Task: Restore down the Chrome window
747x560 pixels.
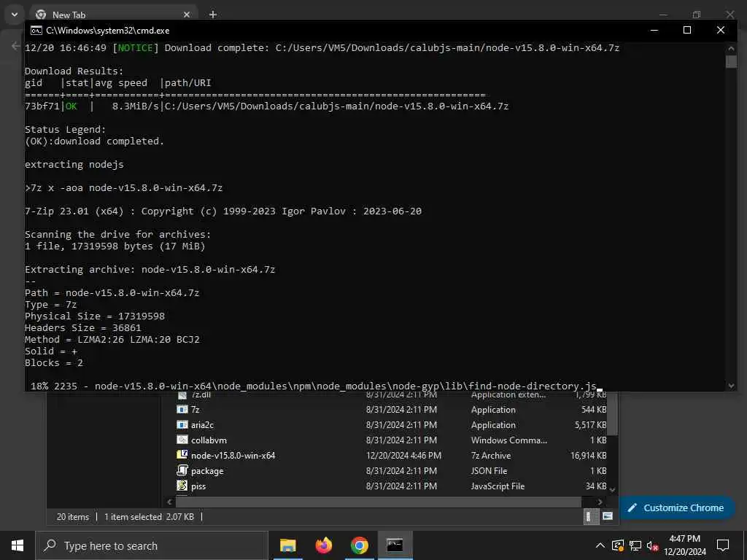Action: click(x=697, y=15)
